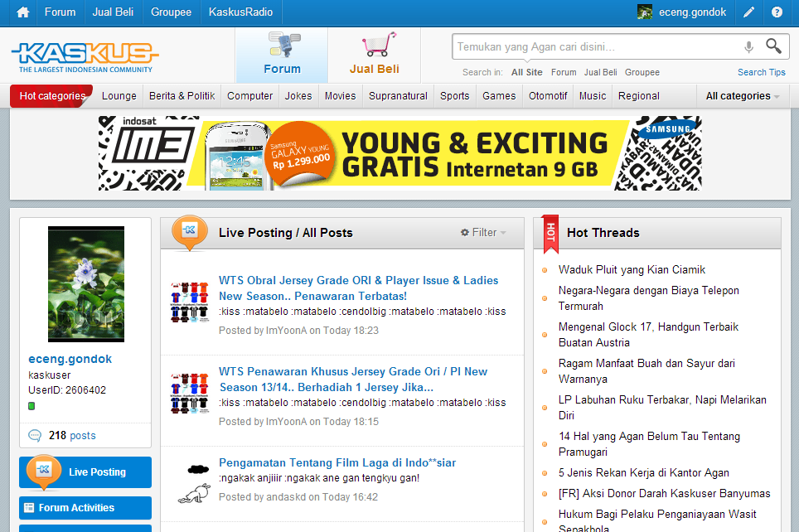799x532 pixels.
Task: Click the pencil edit icon
Action: coord(749,12)
